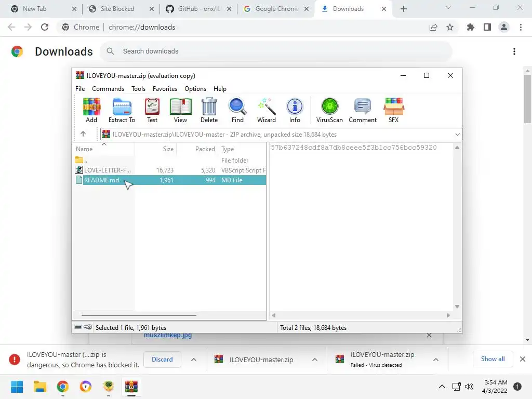Screen dimensions: 532x399
Task: Open the View toolbar icon
Action: point(180,110)
